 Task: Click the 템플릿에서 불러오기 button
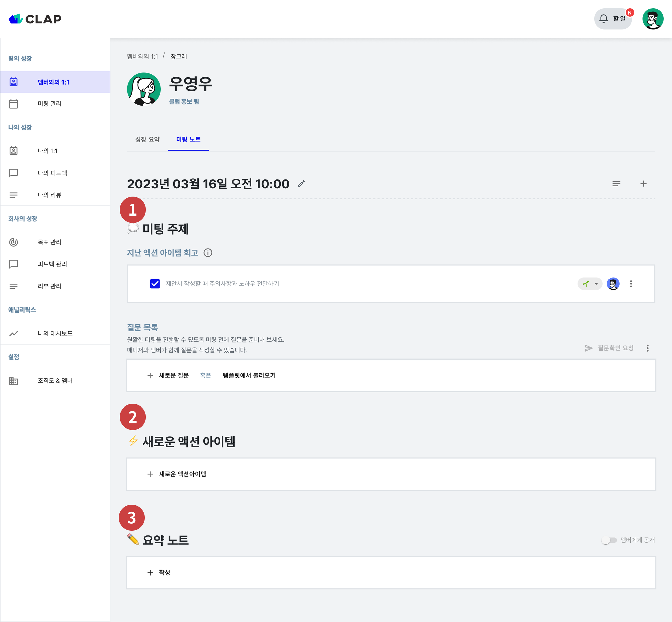tap(250, 376)
